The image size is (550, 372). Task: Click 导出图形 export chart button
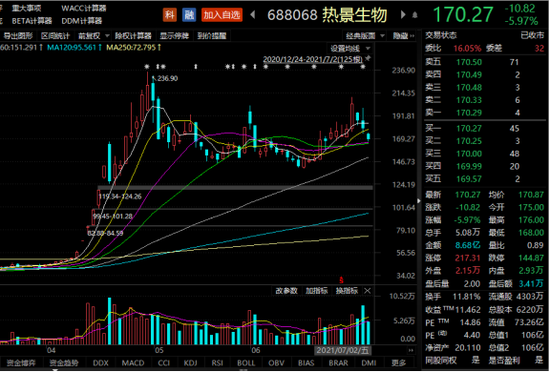(18, 36)
